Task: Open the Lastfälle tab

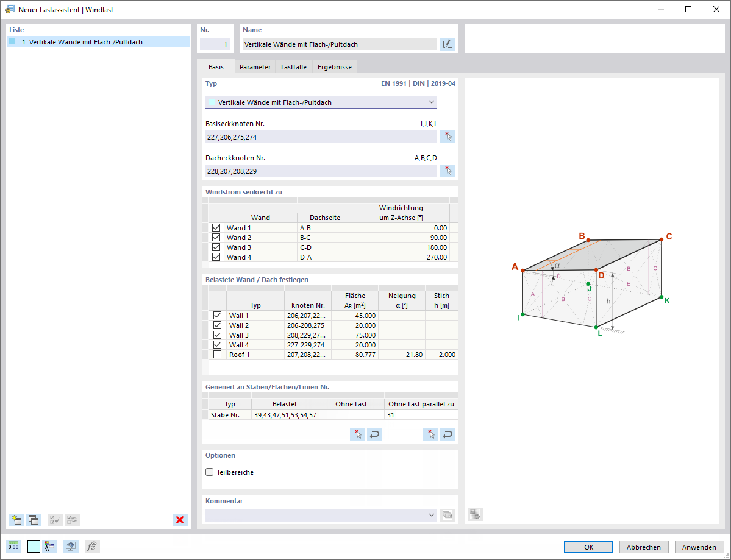Action: pos(294,67)
